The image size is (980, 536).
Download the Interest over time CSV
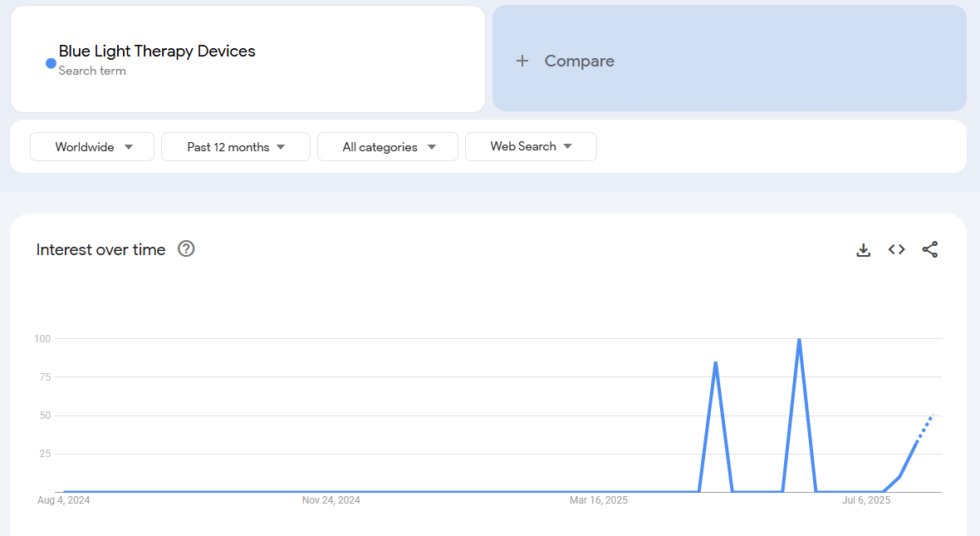click(x=864, y=250)
